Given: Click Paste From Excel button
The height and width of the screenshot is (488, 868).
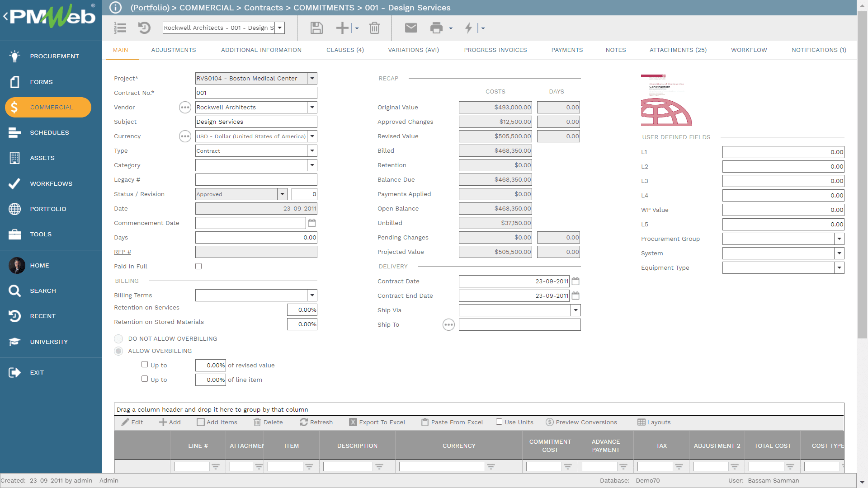Looking at the screenshot, I should [x=452, y=422].
